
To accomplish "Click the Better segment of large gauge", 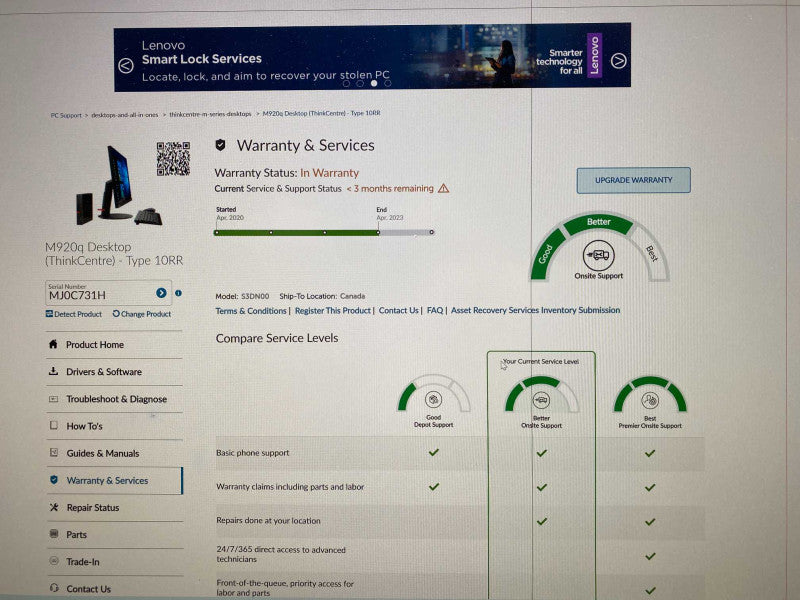I will [599, 222].
